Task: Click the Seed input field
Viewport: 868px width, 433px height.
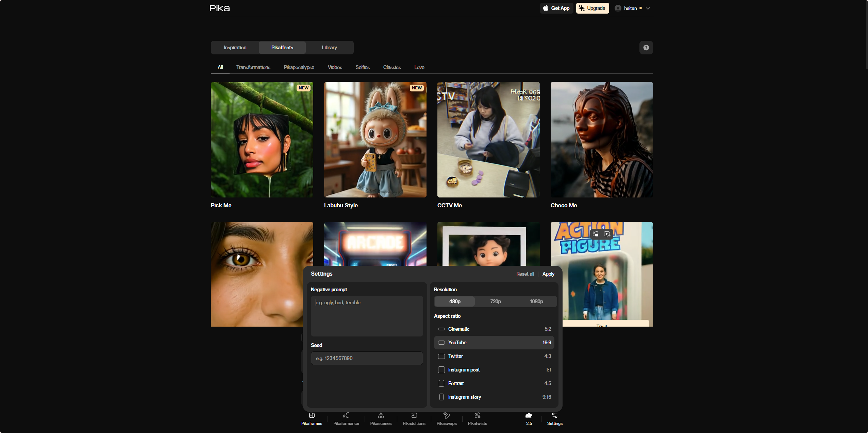Action: (367, 358)
